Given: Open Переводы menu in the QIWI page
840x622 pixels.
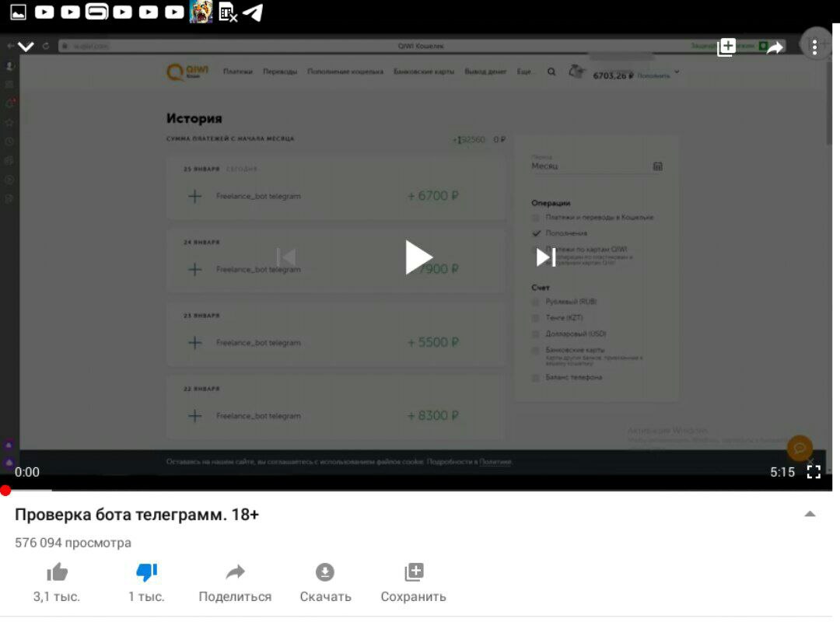Looking at the screenshot, I should pyautogui.click(x=280, y=72).
